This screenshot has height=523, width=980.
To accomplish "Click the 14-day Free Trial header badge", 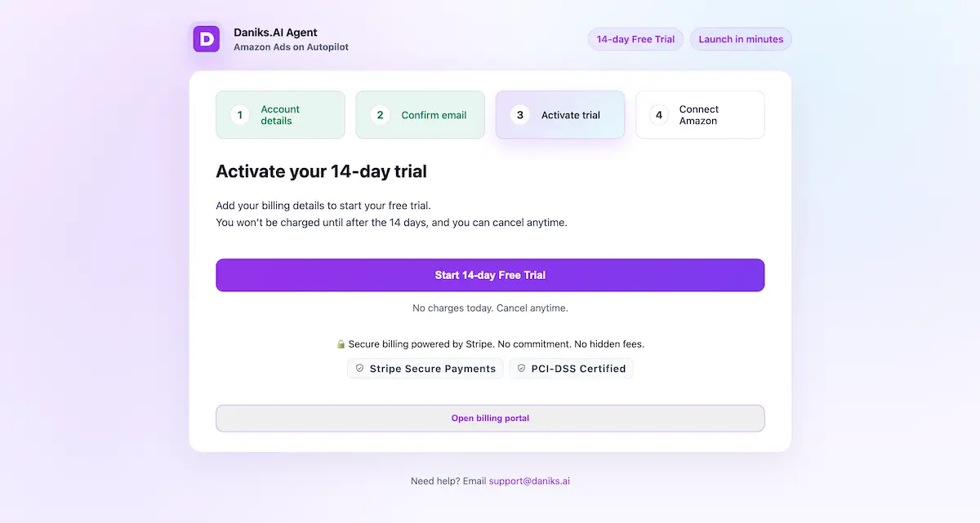I will point(635,39).
